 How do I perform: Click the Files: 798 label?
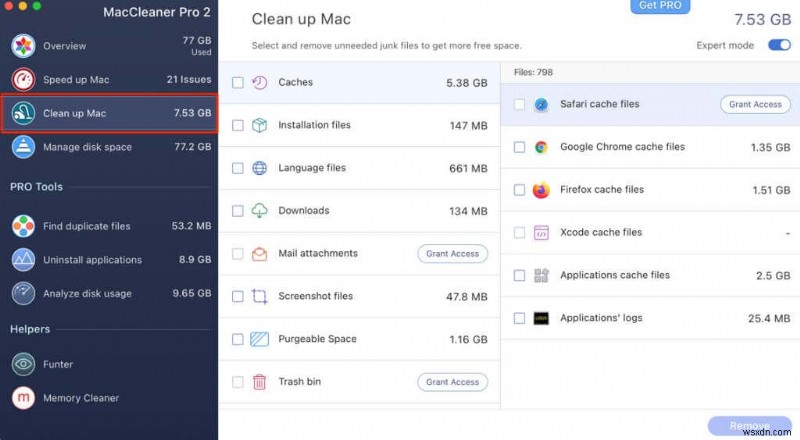(x=533, y=72)
